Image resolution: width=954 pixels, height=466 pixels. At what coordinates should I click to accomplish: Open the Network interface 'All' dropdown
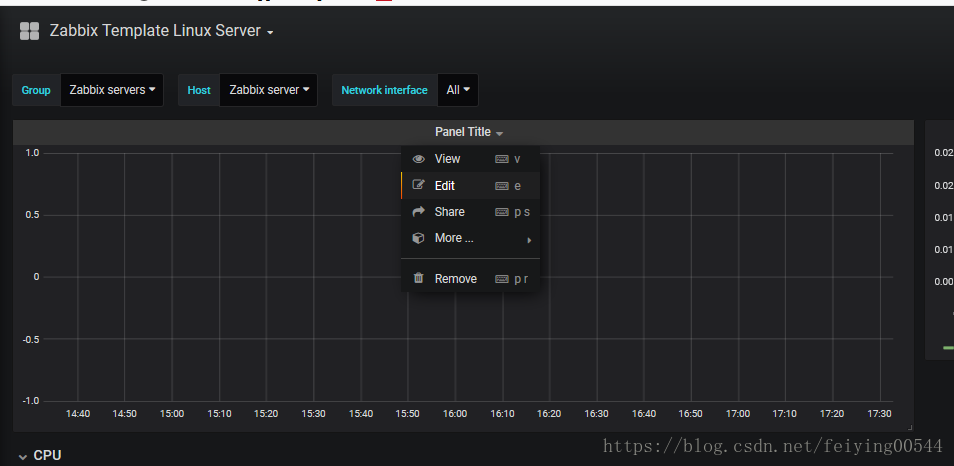point(458,90)
